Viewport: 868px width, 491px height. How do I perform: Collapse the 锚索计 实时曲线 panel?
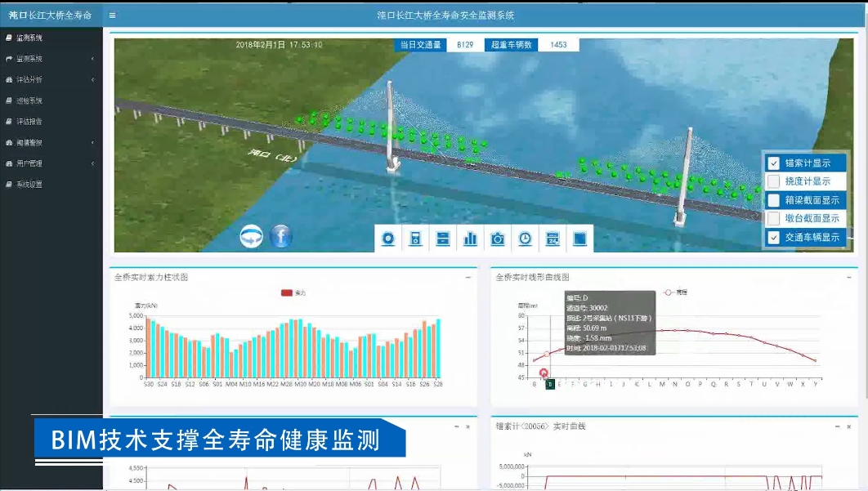click(x=838, y=426)
